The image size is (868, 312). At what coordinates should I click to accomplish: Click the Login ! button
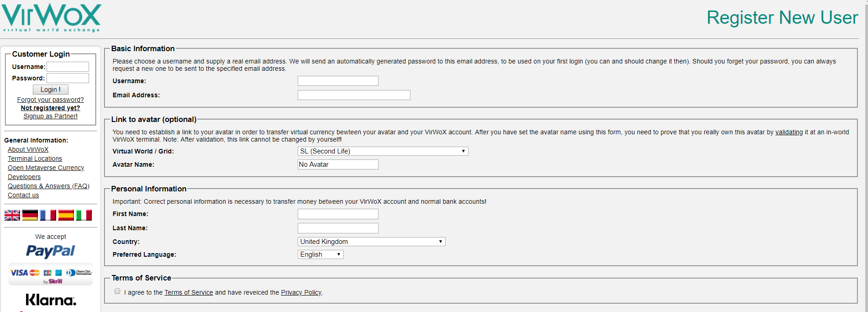click(51, 90)
